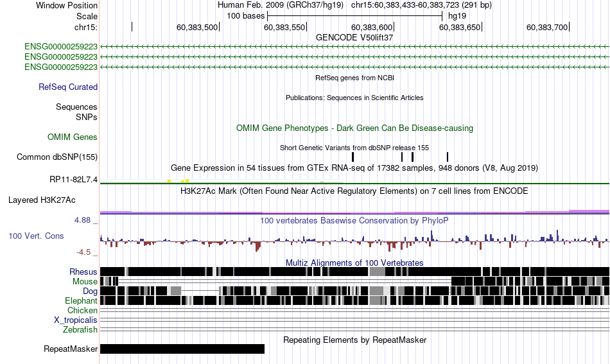Select the second ENSG00000259223 transcript label

pyautogui.click(x=61, y=56)
